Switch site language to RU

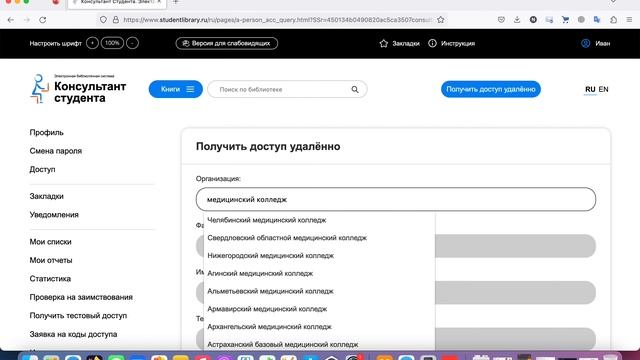coord(590,89)
